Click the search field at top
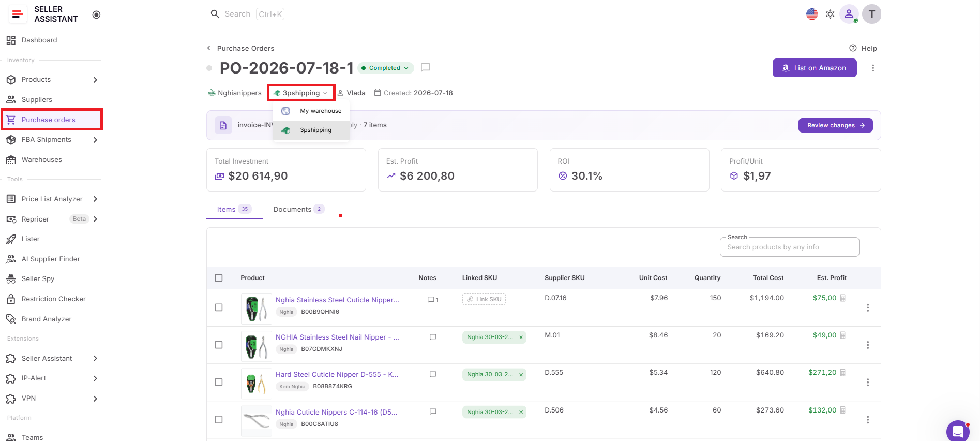 coord(248,14)
